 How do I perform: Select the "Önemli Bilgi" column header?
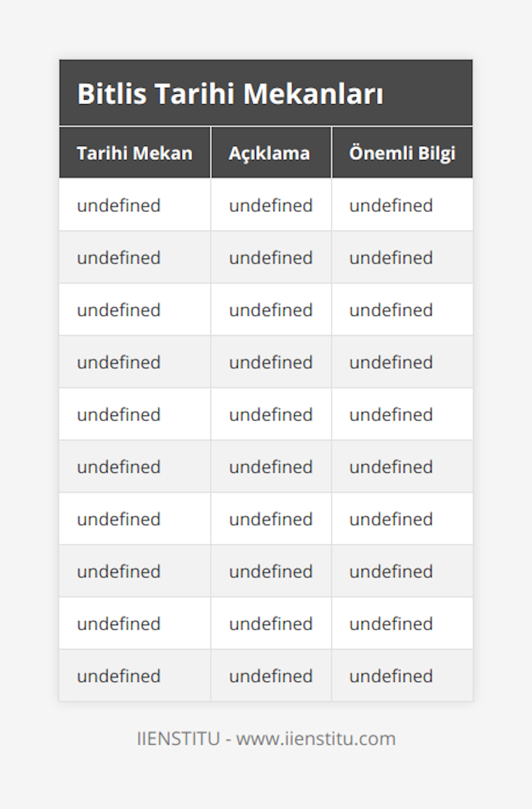[x=402, y=153]
